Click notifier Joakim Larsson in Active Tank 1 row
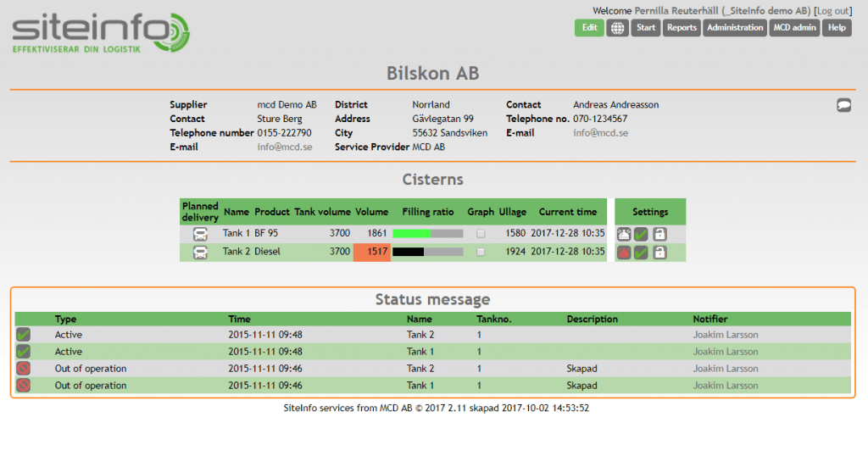Screen dimensions: 868x467 (x=726, y=352)
